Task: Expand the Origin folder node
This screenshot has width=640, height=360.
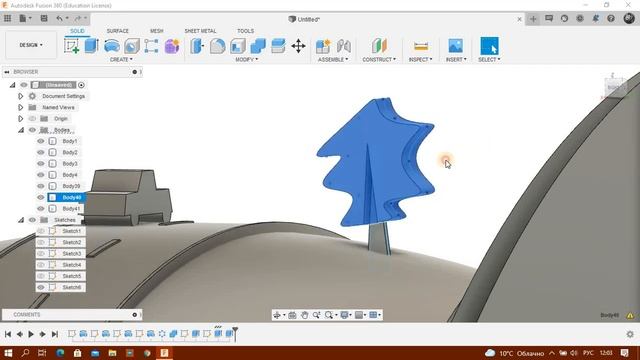Action: 20,119
